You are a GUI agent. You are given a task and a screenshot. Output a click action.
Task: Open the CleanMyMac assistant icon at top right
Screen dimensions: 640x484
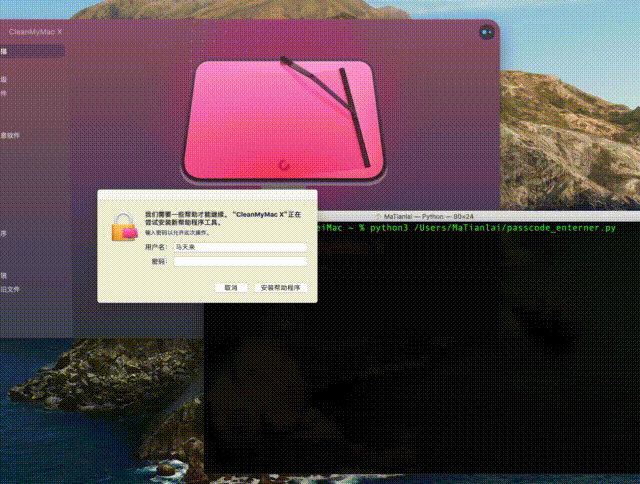point(486,32)
